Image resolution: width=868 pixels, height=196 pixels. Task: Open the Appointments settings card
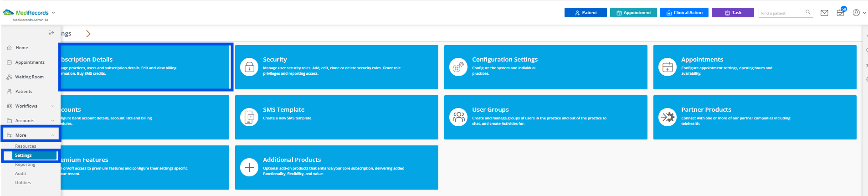(x=755, y=67)
